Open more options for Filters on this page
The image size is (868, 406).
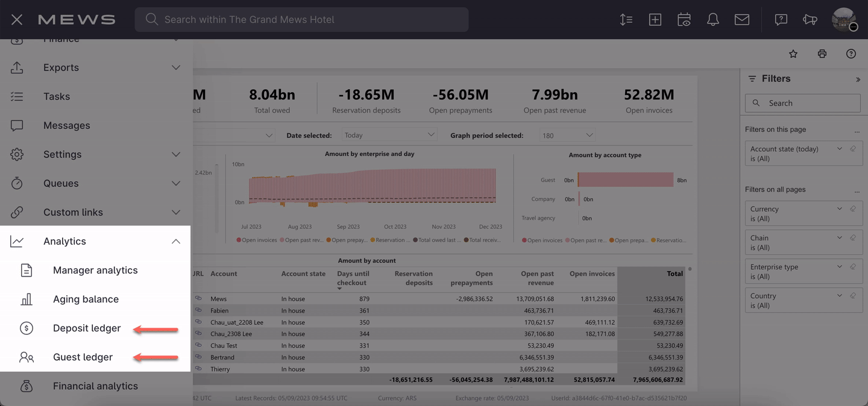(857, 131)
